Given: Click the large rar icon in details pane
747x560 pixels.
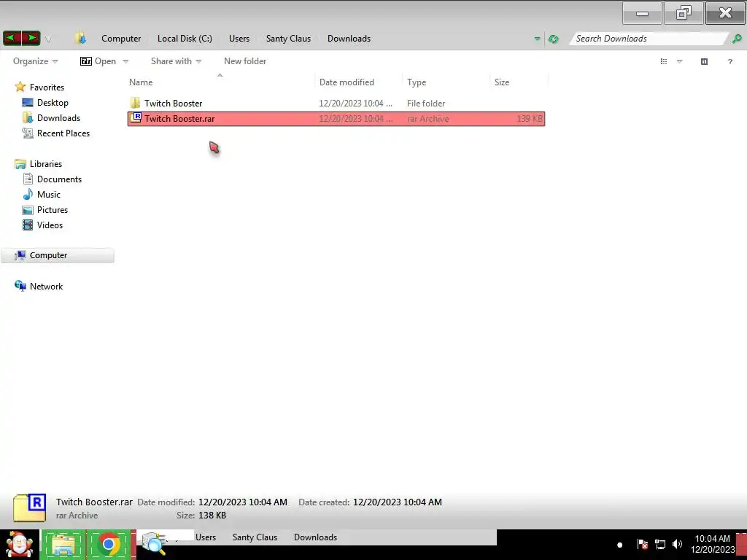Looking at the screenshot, I should (x=29, y=507).
